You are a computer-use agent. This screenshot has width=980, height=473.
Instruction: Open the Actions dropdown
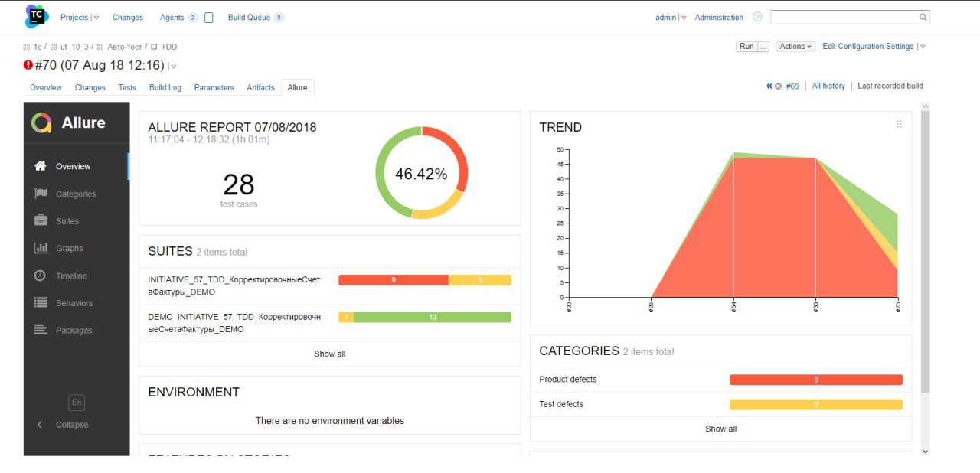[795, 47]
